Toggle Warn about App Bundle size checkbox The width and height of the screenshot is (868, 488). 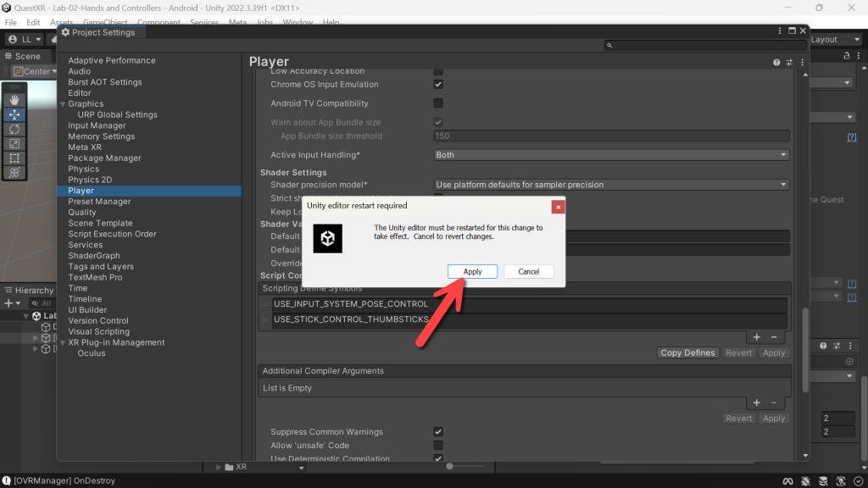click(x=438, y=122)
